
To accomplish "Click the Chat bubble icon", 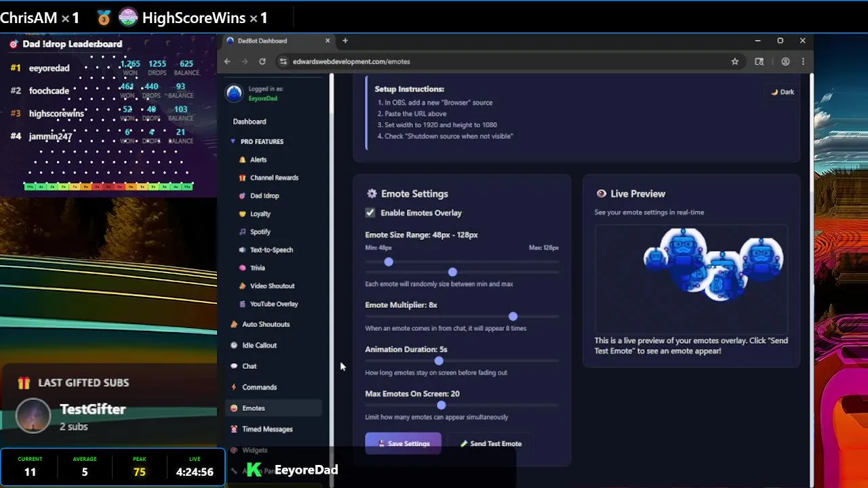I will point(234,366).
